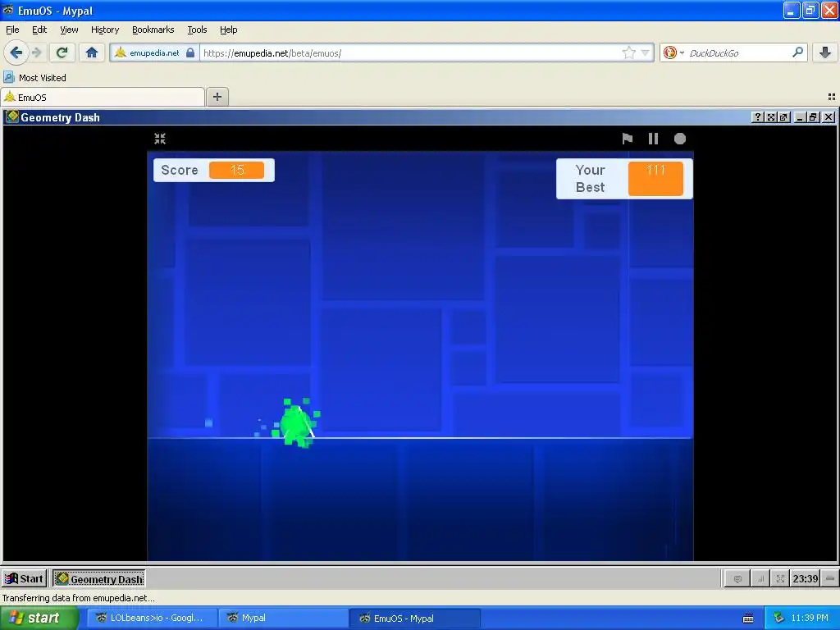Go to browser home page icon
The height and width of the screenshot is (630, 840).
[92, 52]
